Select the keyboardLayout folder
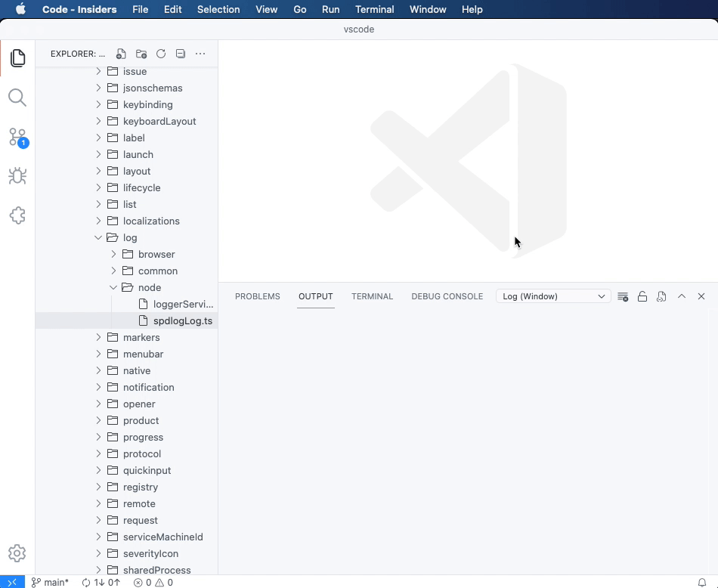Screen dimensions: 718x588 [127, 122]
